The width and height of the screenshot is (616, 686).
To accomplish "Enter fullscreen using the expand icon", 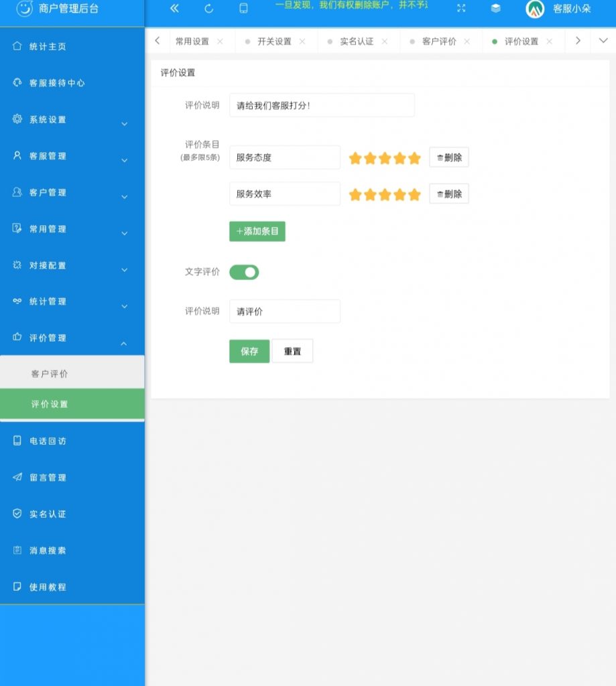I will [x=461, y=9].
